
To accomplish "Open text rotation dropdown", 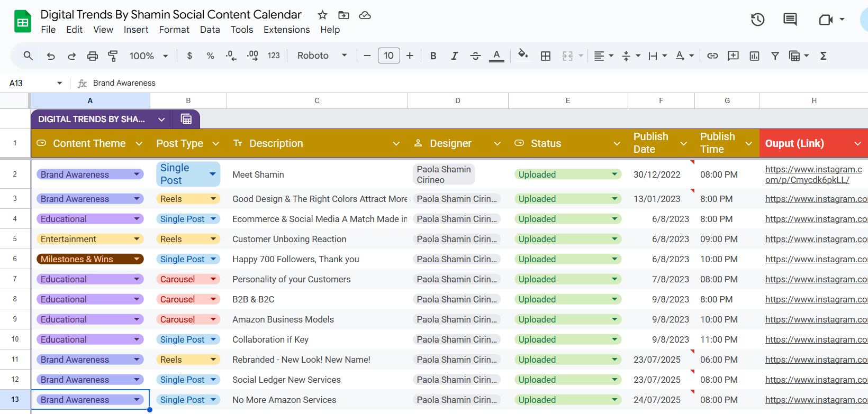I will (x=684, y=56).
